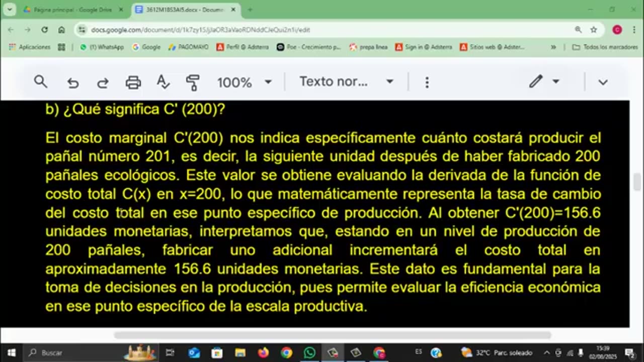Open the Todos los marcadores folder
Image resolution: width=644 pixels, height=362 pixels.
coord(605,47)
